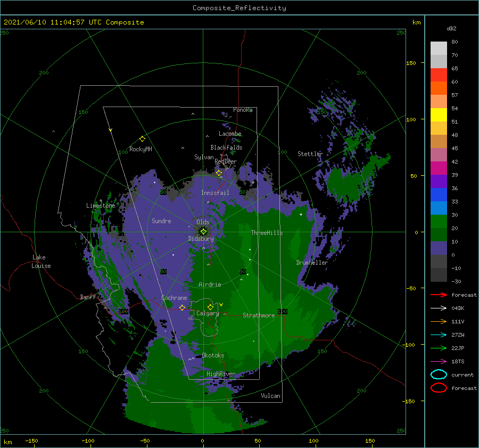Click the current legend label
479x448 pixels.
pyautogui.click(x=463, y=374)
